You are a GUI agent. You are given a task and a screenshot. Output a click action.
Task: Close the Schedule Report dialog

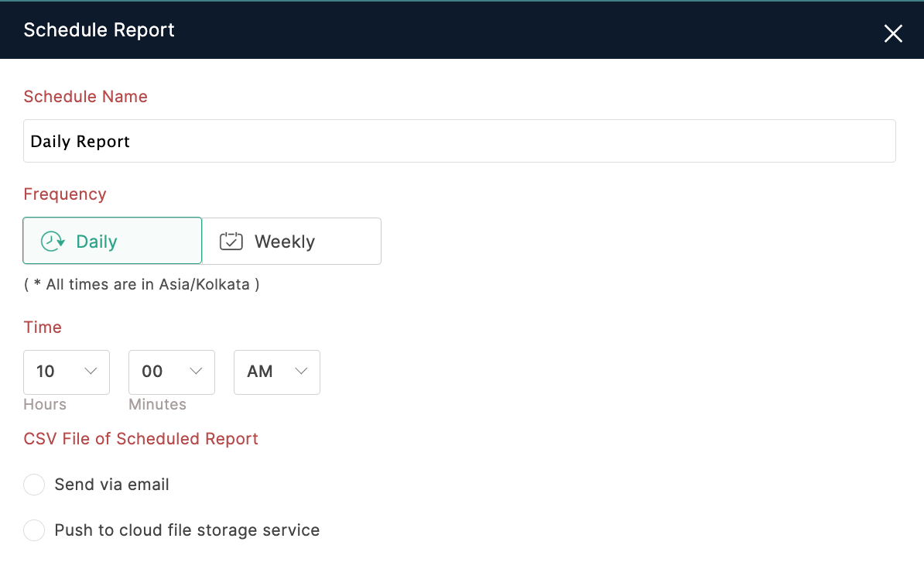tap(893, 33)
